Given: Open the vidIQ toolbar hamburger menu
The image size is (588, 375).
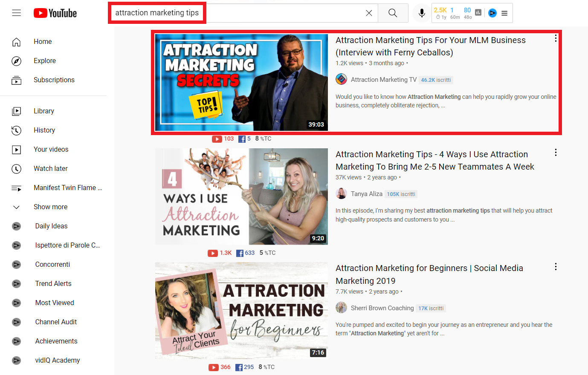Looking at the screenshot, I should pos(504,13).
